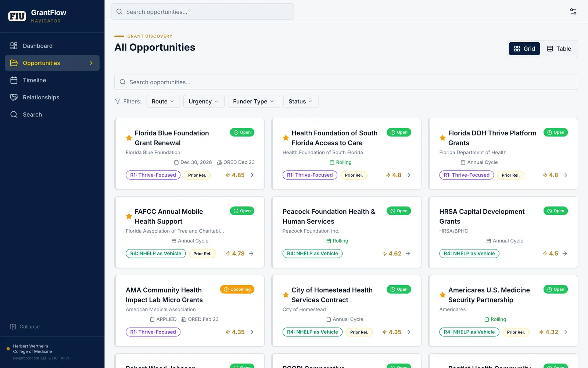Click the HRSA/BPHC funder name

(x=453, y=231)
